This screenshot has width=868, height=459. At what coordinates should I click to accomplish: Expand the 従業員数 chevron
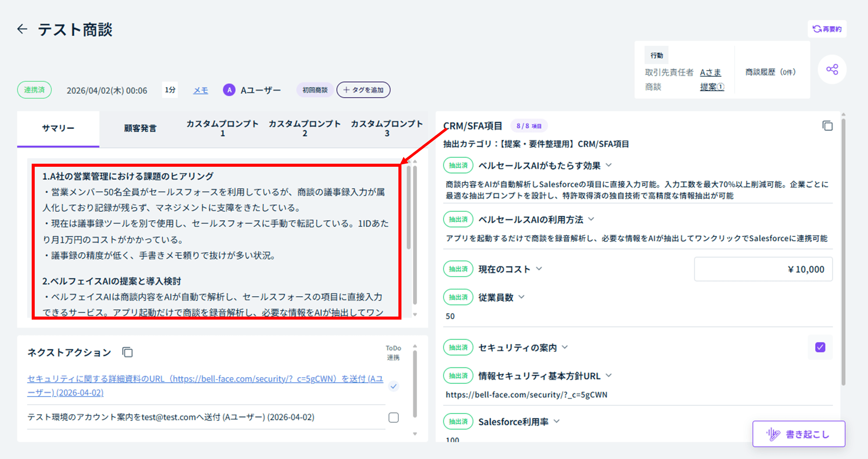point(522,297)
